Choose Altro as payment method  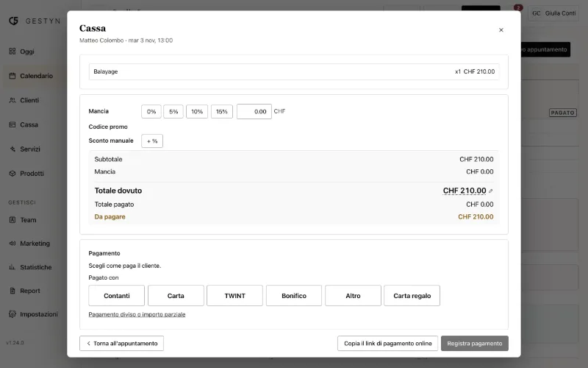coord(353,296)
